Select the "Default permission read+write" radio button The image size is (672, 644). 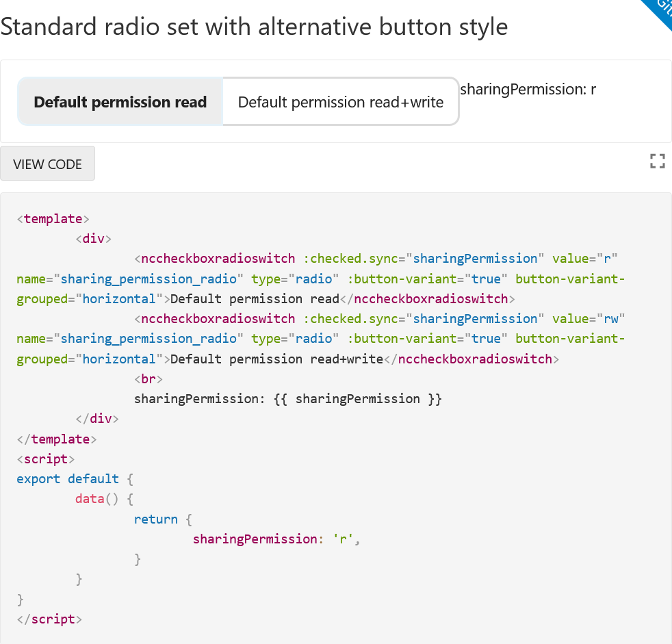(x=341, y=102)
